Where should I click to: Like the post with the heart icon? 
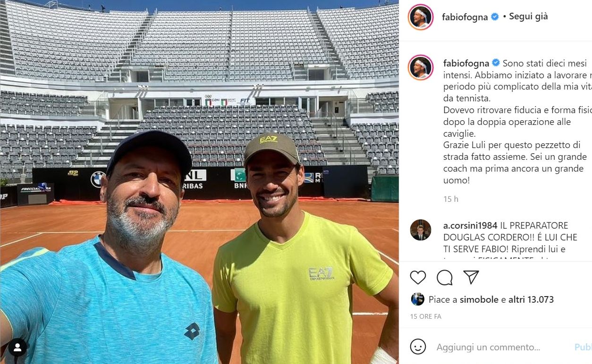(418, 277)
